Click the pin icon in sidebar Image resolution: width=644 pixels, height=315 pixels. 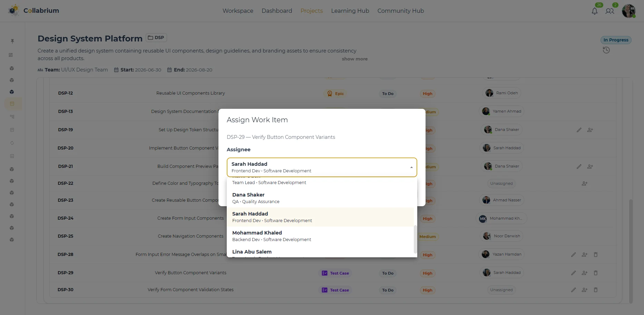(12, 41)
